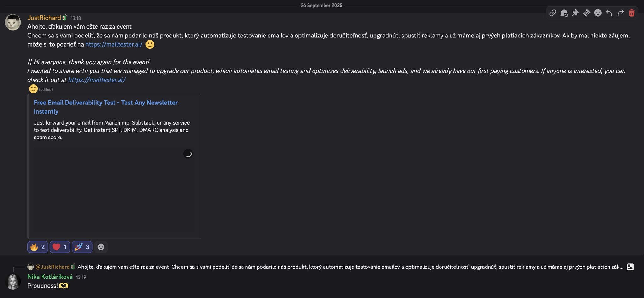Click the JustRichard username in the message header
This screenshot has width=644, height=298.
(x=44, y=18)
